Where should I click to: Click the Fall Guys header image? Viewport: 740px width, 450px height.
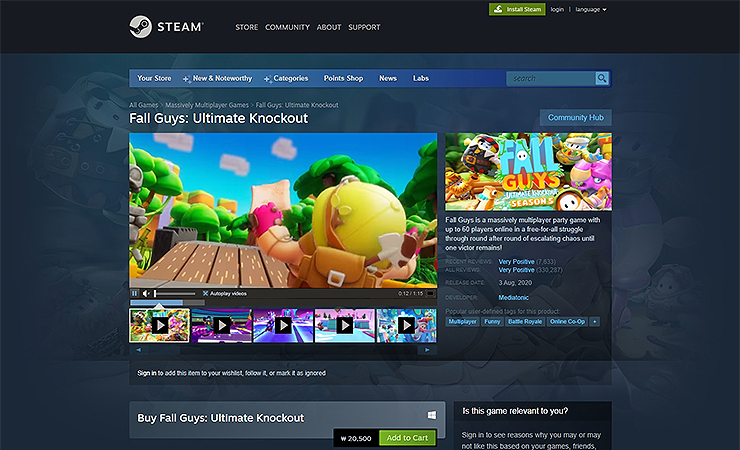pyautogui.click(x=529, y=172)
